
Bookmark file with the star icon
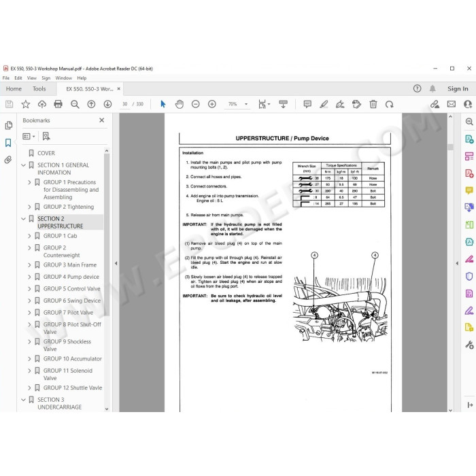click(x=26, y=104)
